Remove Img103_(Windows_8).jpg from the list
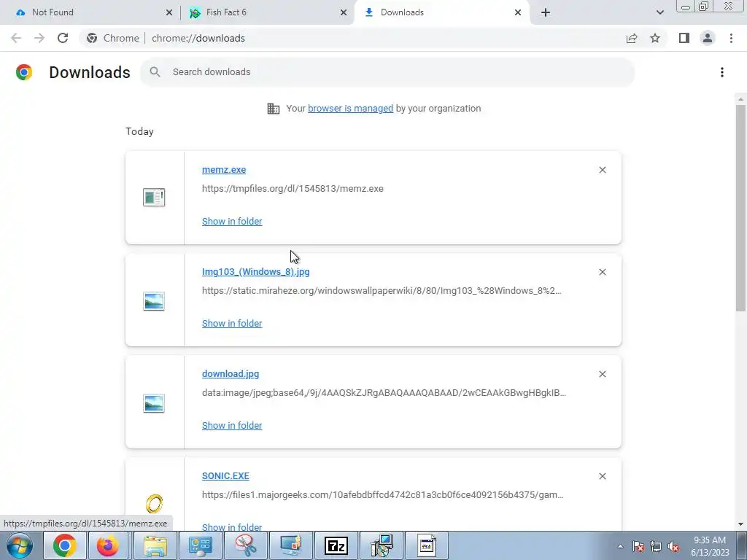This screenshot has height=560, width=747. pos(602,272)
